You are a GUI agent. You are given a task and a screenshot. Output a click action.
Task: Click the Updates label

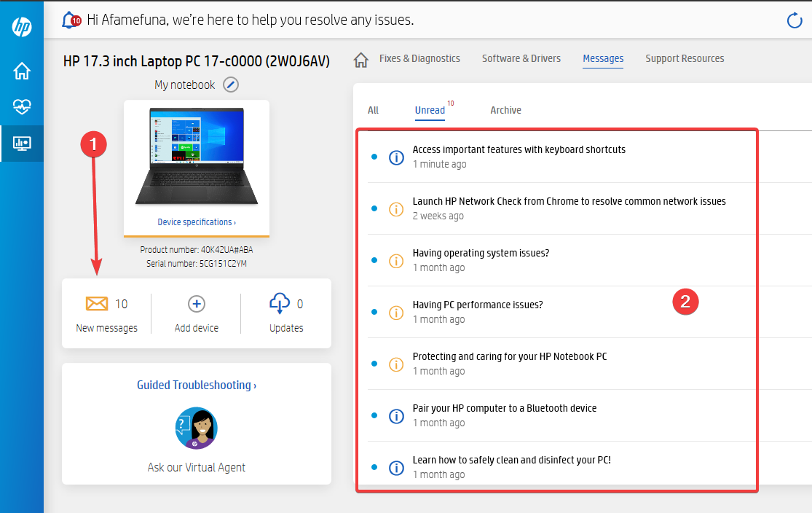286,328
